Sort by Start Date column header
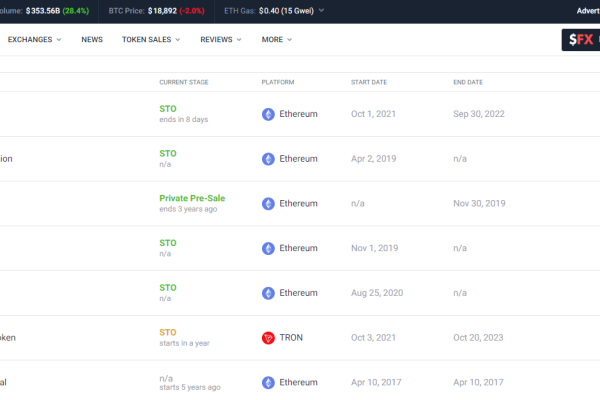The width and height of the screenshot is (600, 400). 369,82
